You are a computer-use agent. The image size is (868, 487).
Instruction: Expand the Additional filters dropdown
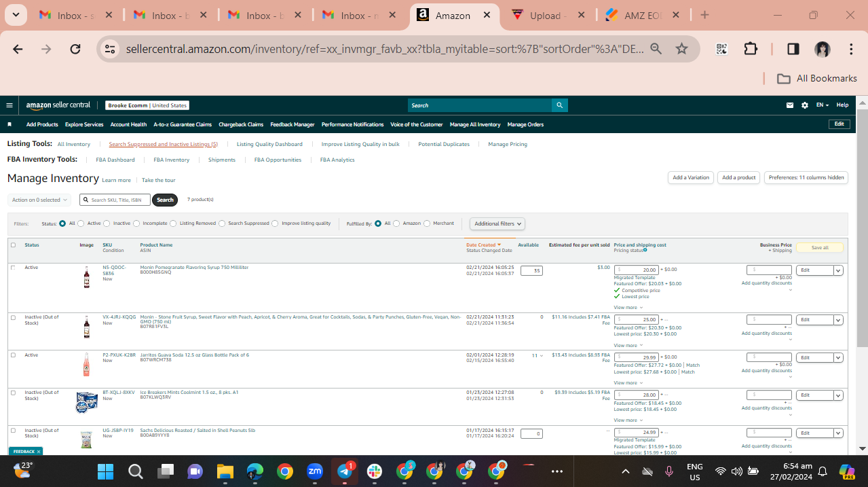[x=497, y=223]
